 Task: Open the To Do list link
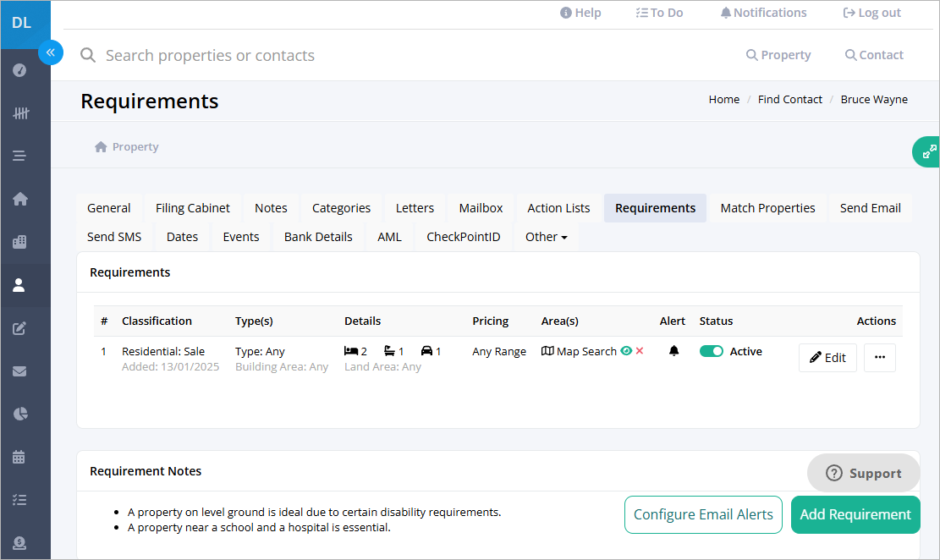coord(659,13)
